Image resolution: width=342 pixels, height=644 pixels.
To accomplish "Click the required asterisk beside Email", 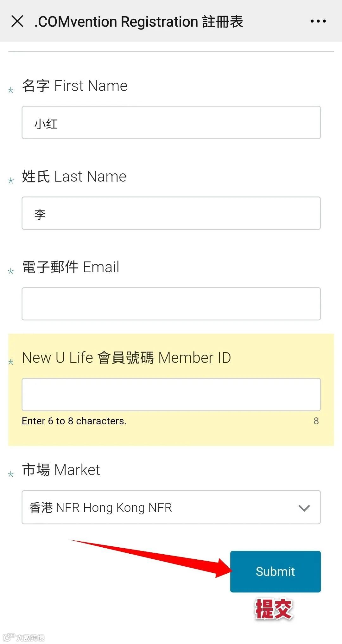I will point(11,271).
